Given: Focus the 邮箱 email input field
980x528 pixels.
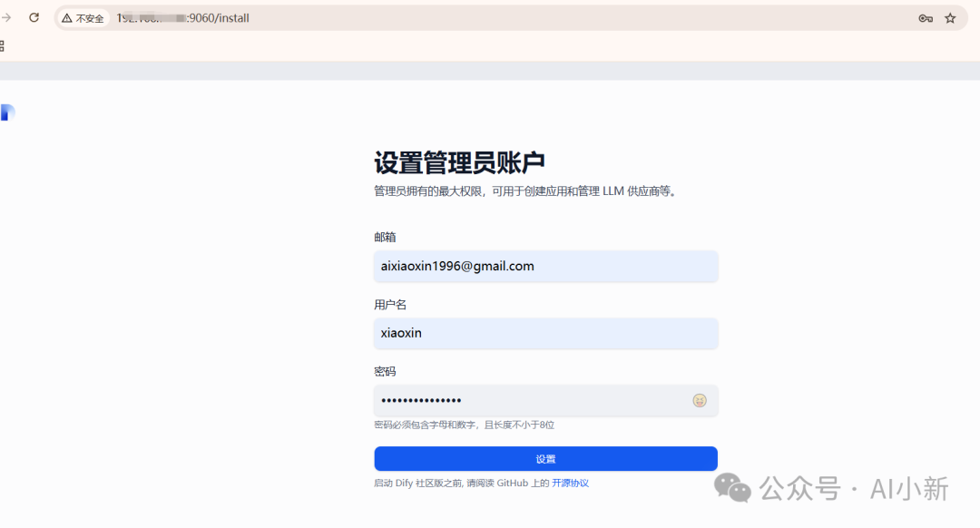Looking at the screenshot, I should pos(545,266).
